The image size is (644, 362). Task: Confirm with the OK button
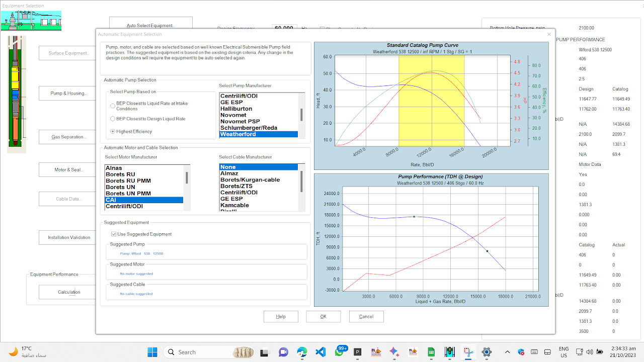324,316
